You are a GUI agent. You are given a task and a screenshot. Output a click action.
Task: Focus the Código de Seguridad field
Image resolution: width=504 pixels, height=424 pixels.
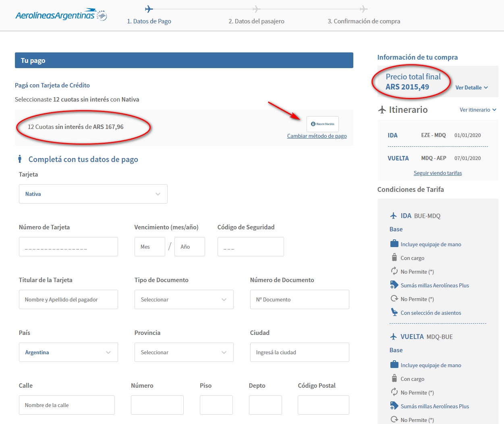coord(251,247)
